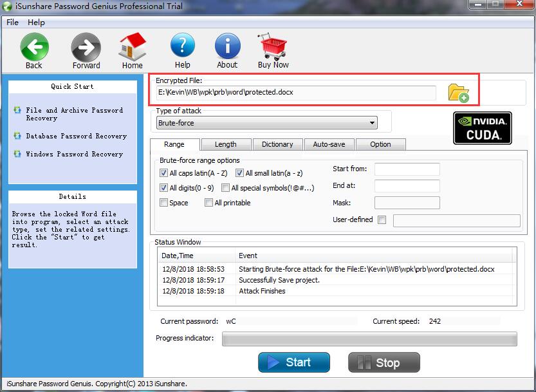Click icon beside Windows Password Recovery
536x392 pixels.
[x=17, y=154]
